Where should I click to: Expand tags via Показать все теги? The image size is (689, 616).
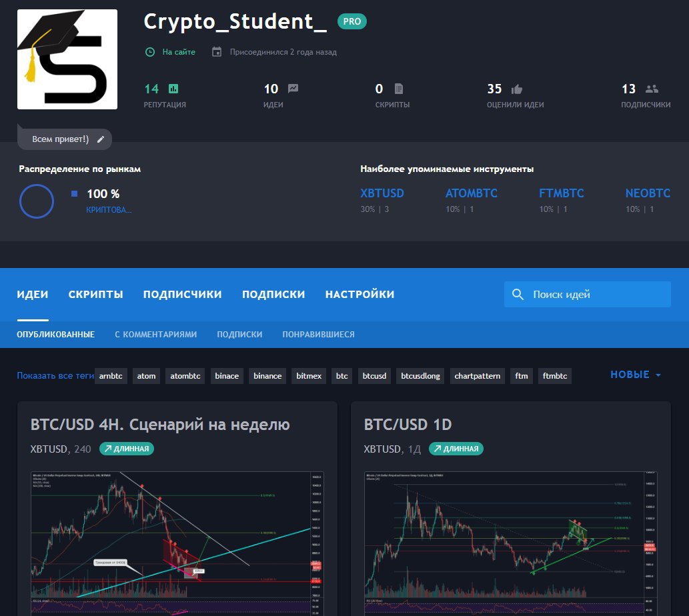pyautogui.click(x=55, y=376)
